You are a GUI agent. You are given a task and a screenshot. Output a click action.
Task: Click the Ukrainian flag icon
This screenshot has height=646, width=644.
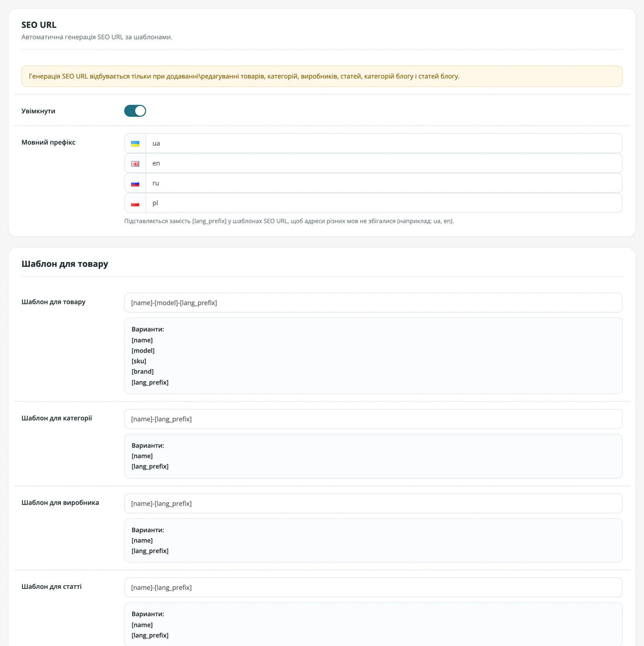coord(135,144)
